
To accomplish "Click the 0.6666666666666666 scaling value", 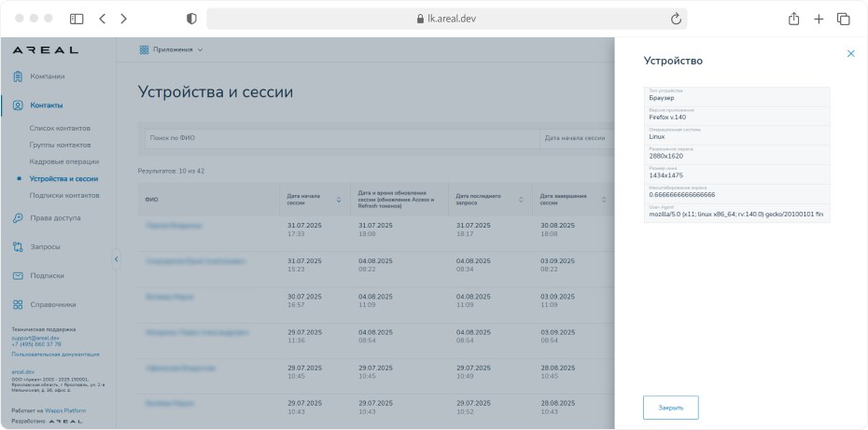I will [x=682, y=195].
